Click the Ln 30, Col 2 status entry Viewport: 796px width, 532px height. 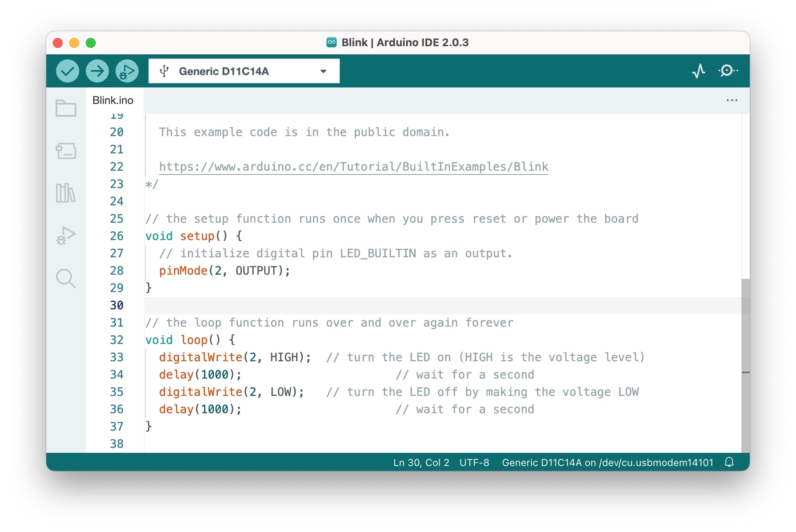coord(421,462)
